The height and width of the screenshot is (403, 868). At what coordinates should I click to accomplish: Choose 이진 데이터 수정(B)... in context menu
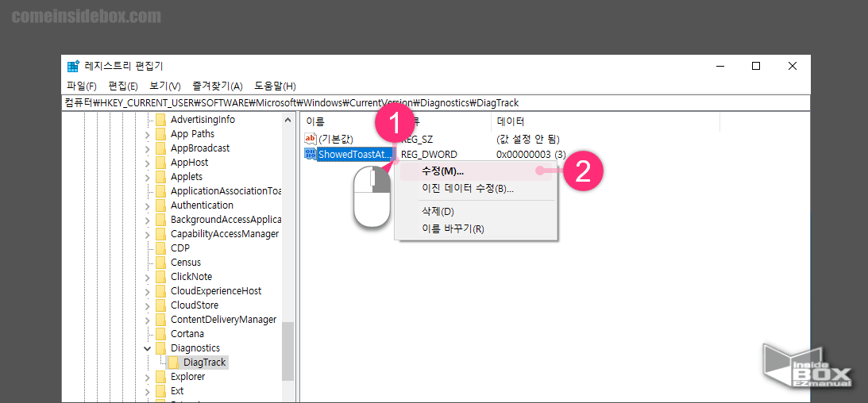point(468,189)
